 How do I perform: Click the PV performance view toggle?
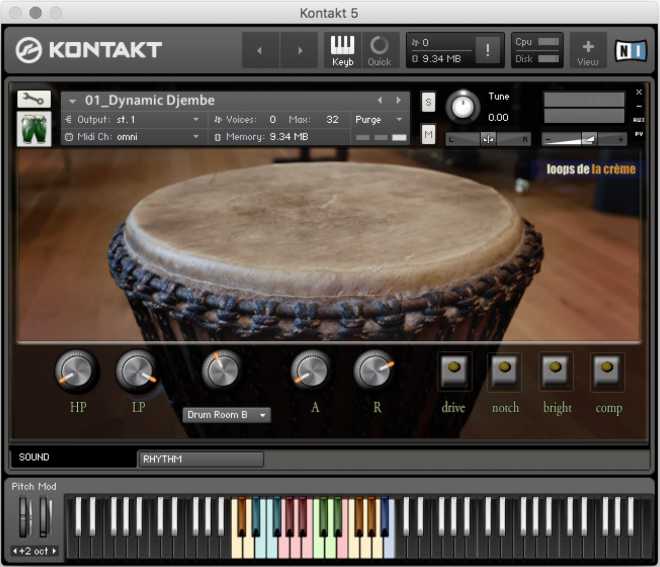tap(639, 134)
